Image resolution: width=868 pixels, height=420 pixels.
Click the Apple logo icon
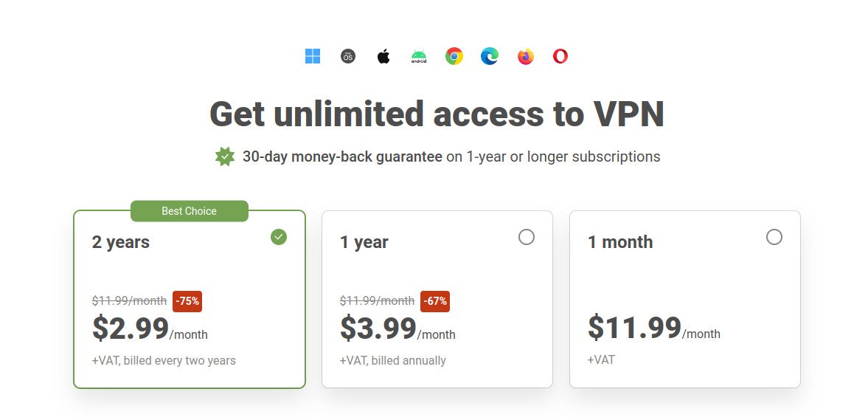pyautogui.click(x=383, y=56)
